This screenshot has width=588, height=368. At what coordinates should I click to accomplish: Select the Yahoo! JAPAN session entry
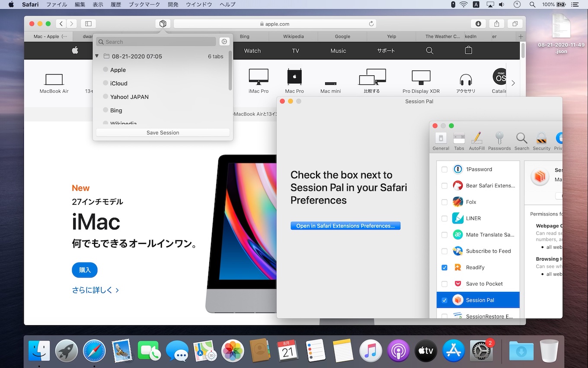129,97
